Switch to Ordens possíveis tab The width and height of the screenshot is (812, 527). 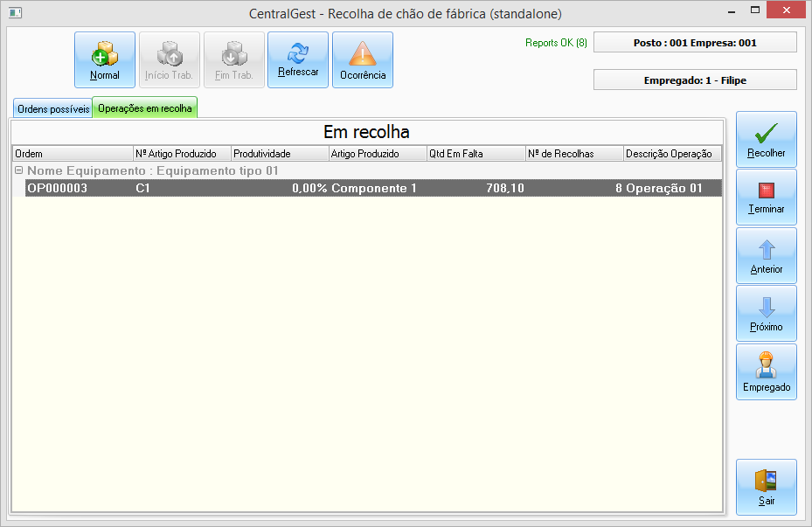click(x=53, y=108)
